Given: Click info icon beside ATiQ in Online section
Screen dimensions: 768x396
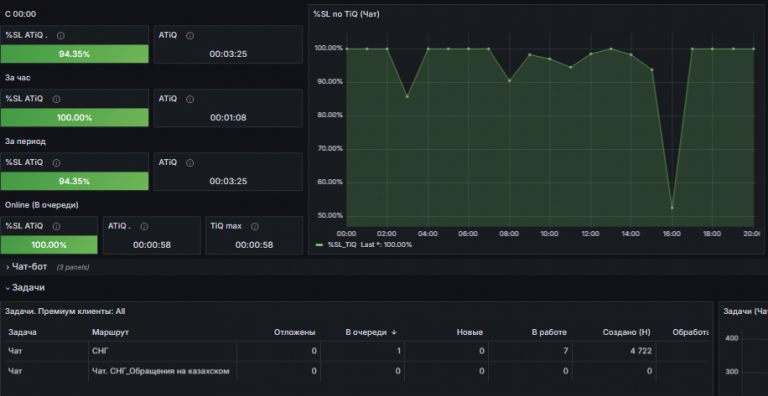Looking at the screenshot, I should 144,226.
